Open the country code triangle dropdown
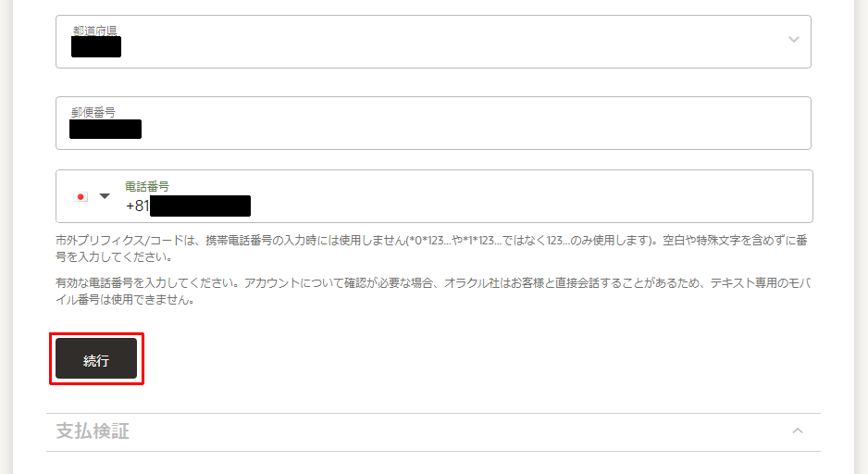This screenshot has width=868, height=474. coord(105,196)
